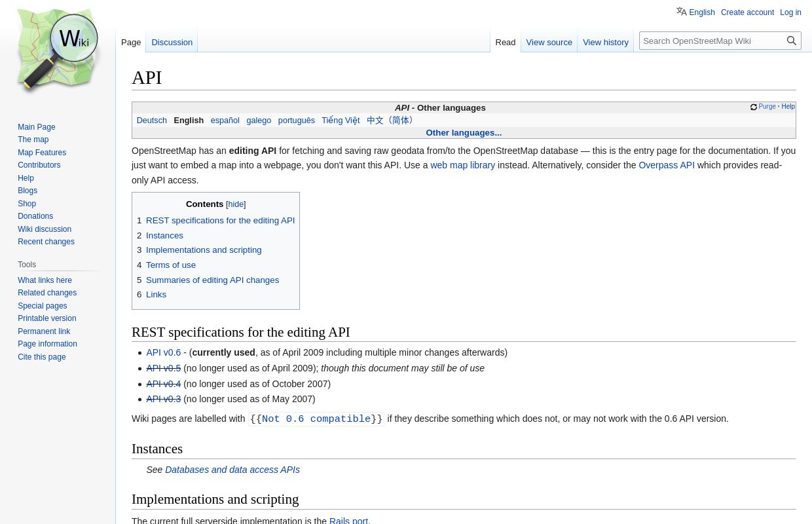
Task: Open Permanent link tool
Action: [44, 331]
